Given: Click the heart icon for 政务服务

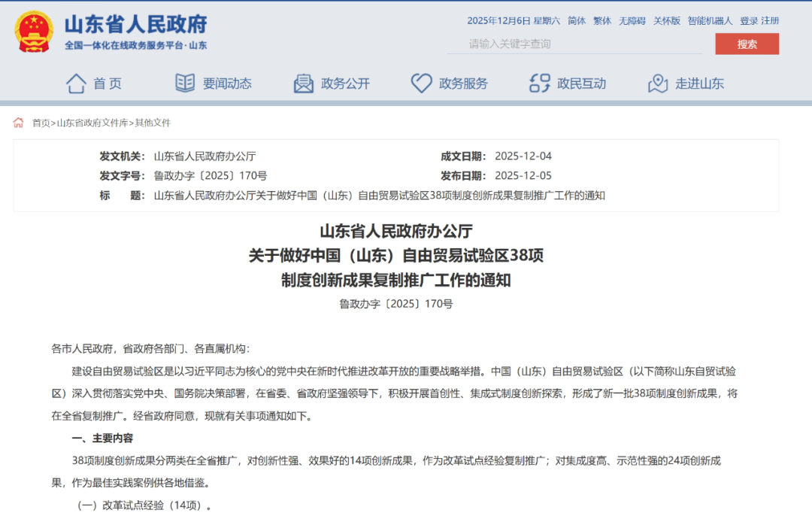Looking at the screenshot, I should click(x=421, y=83).
